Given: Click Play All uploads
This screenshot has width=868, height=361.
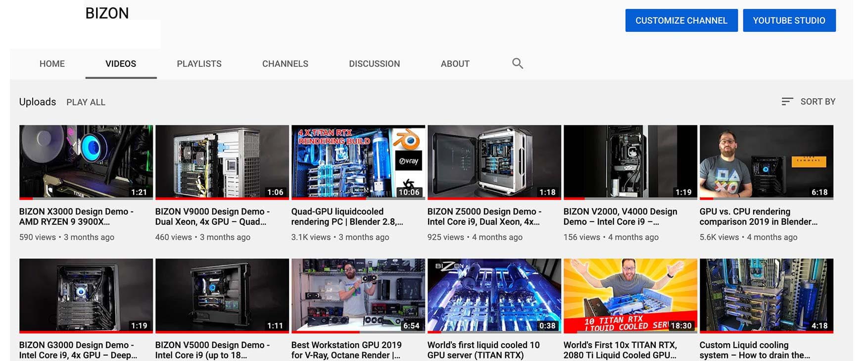Looking at the screenshot, I should point(86,102).
